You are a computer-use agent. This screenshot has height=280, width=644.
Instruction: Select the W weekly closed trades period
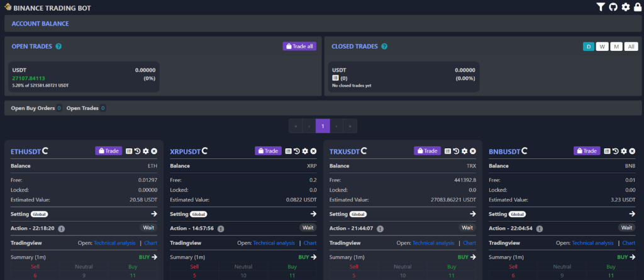click(x=602, y=46)
